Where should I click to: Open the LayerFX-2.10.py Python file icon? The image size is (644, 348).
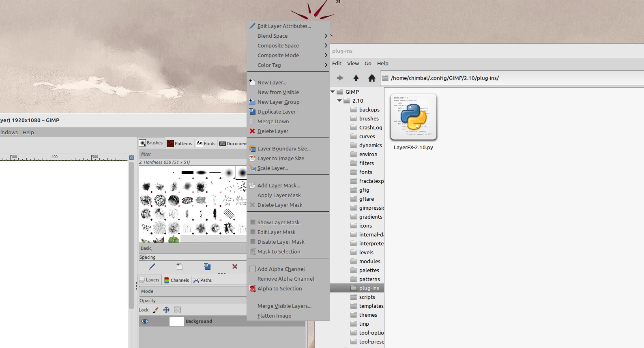413,117
